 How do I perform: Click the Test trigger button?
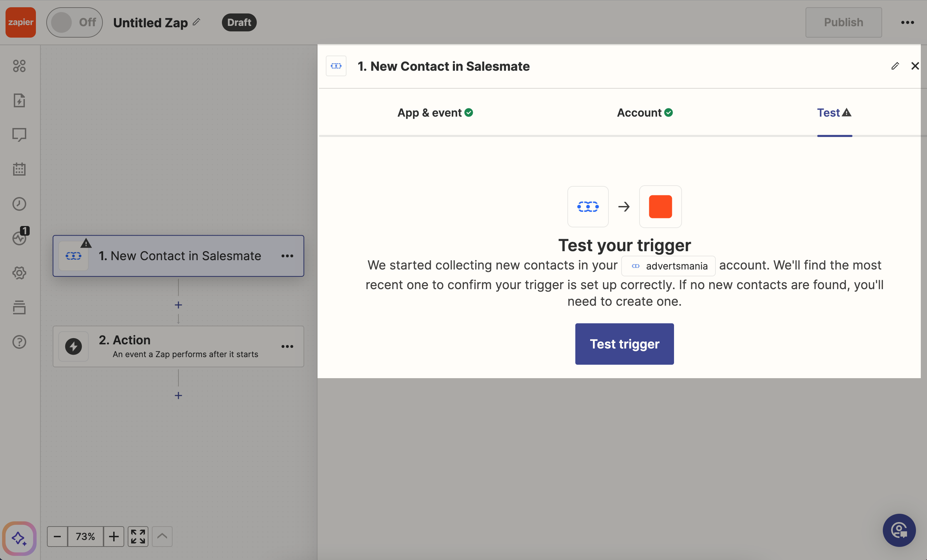click(625, 344)
